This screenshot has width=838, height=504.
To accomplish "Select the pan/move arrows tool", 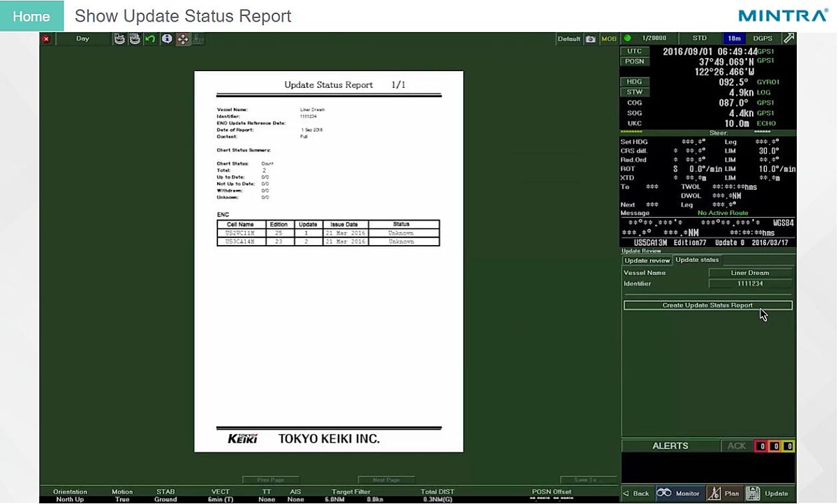I will pos(183,39).
